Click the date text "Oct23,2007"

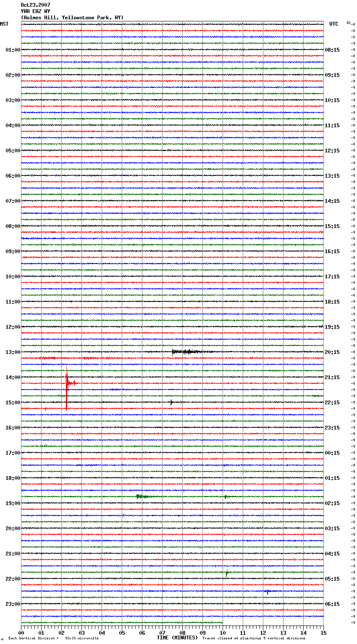35,5
